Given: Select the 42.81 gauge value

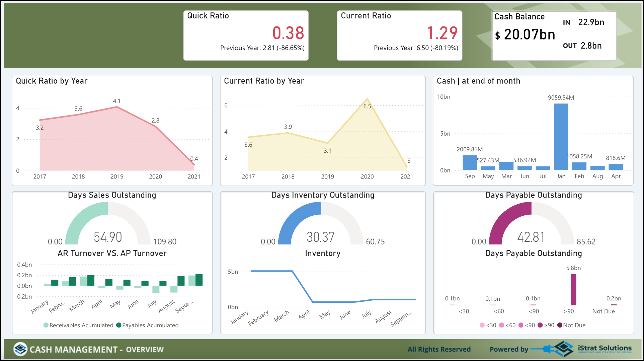Looking at the screenshot, I should pyautogui.click(x=531, y=237).
